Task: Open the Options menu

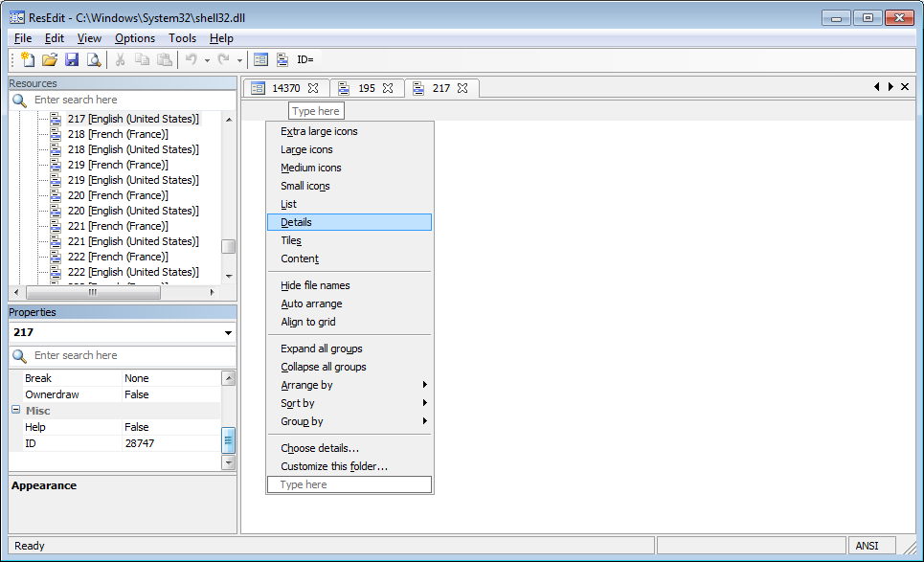Action: (x=134, y=38)
